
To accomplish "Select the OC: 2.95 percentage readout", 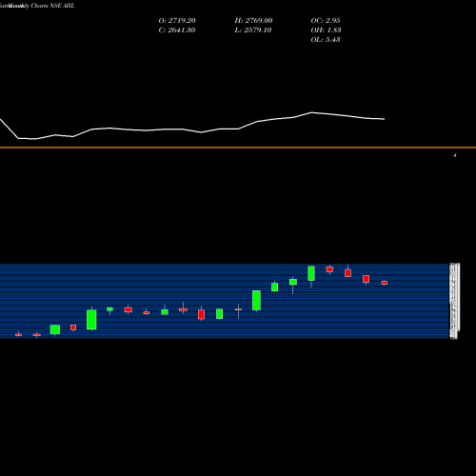I will 326,21.
